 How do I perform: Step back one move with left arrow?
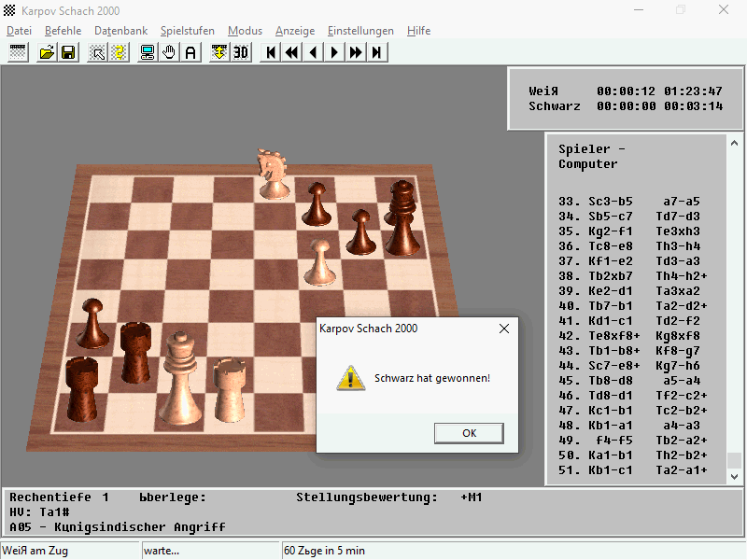pyautogui.click(x=313, y=52)
